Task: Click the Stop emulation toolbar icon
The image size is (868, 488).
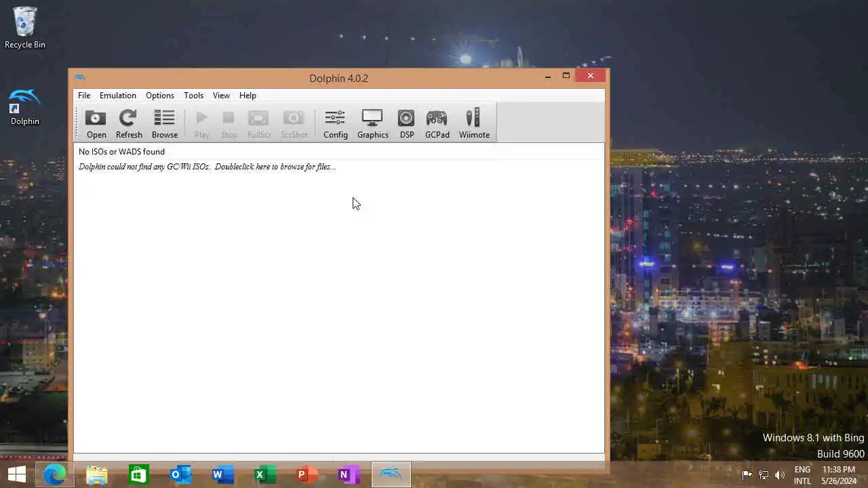Action: (x=229, y=124)
